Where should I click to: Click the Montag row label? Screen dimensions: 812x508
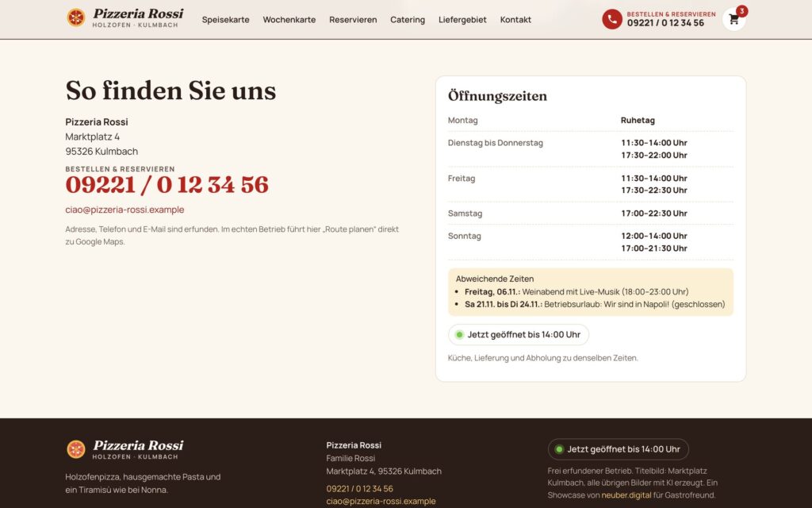(463, 121)
